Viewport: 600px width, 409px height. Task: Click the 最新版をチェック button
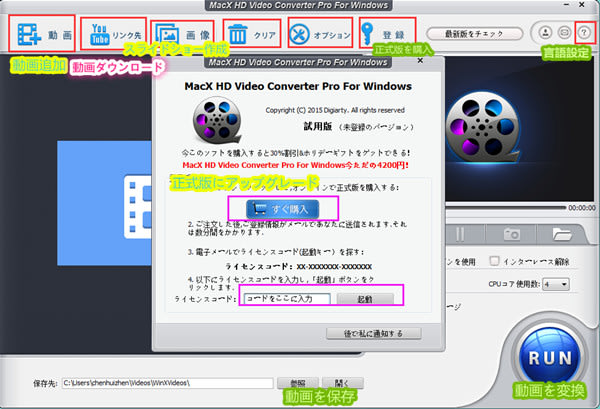(474, 34)
